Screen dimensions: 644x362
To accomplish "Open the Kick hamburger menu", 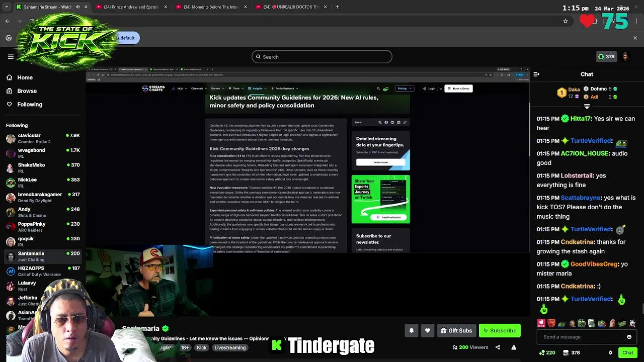I will coord(11,57).
